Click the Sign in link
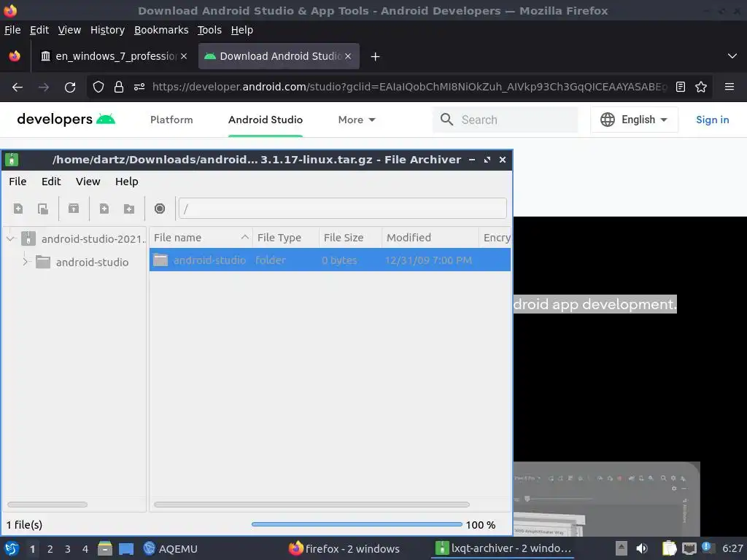This screenshot has height=560, width=747. click(712, 120)
